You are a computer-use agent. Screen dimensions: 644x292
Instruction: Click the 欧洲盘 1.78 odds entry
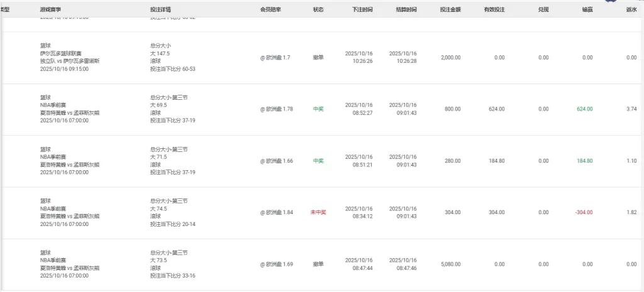277,109
